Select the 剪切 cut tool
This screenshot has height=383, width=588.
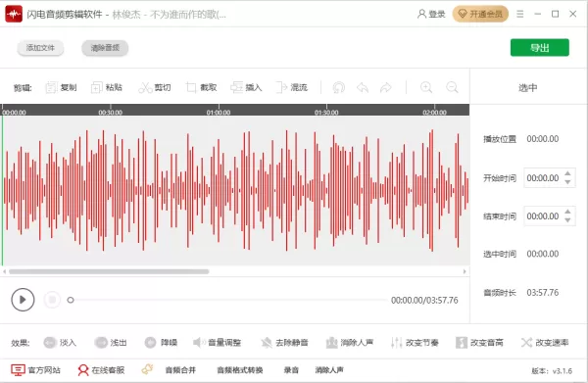coord(155,87)
